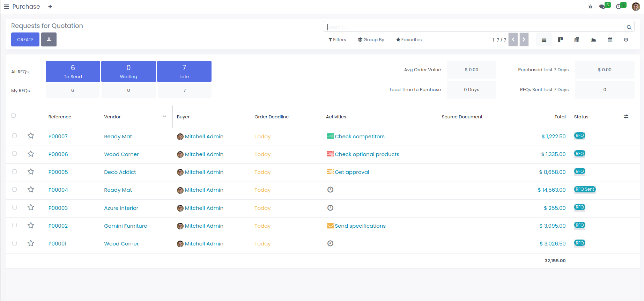Image resolution: width=644 pixels, height=301 pixels.
Task: Open the Gemini Furniture vendor link
Action: tap(125, 226)
